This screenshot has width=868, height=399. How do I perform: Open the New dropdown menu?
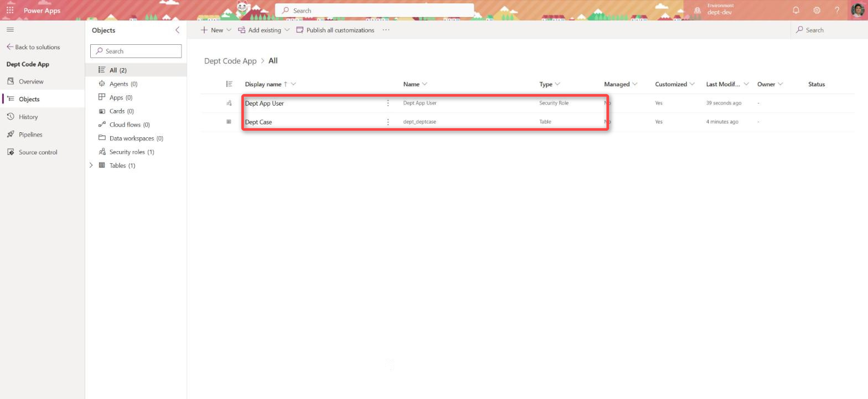pyautogui.click(x=216, y=30)
